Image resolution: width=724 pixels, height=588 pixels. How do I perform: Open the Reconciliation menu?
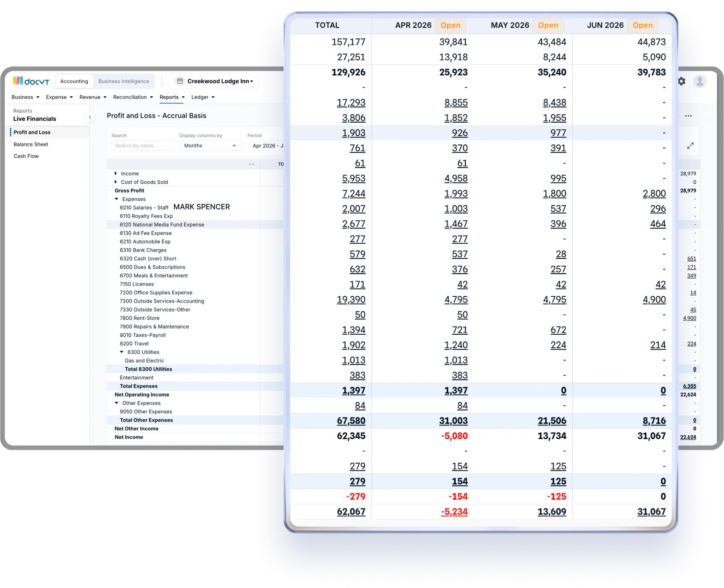point(133,97)
